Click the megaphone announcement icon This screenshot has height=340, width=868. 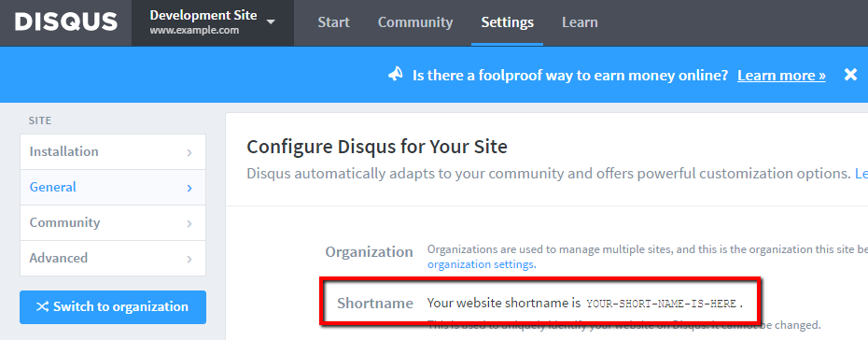[395, 75]
